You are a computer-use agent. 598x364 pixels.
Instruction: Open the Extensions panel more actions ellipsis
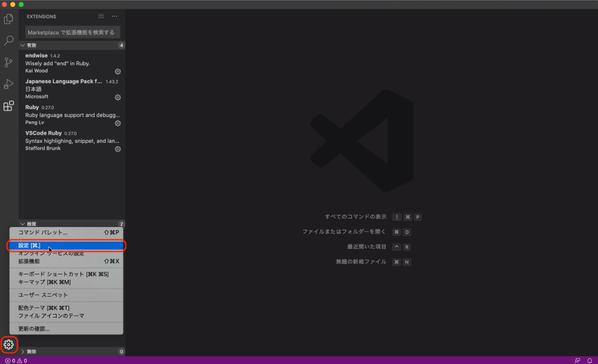[x=115, y=16]
